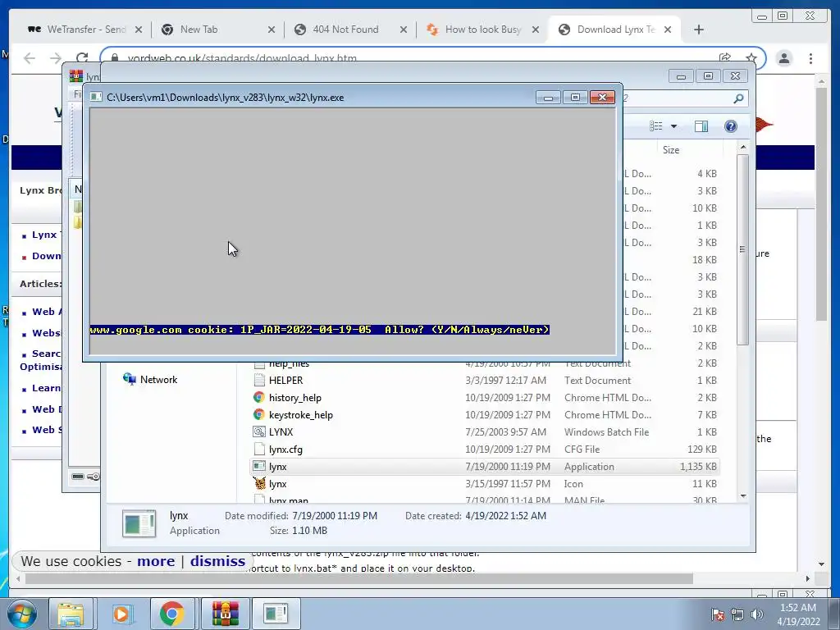
Task: Open the lynx.exe window system menu icon
Action: (96, 97)
